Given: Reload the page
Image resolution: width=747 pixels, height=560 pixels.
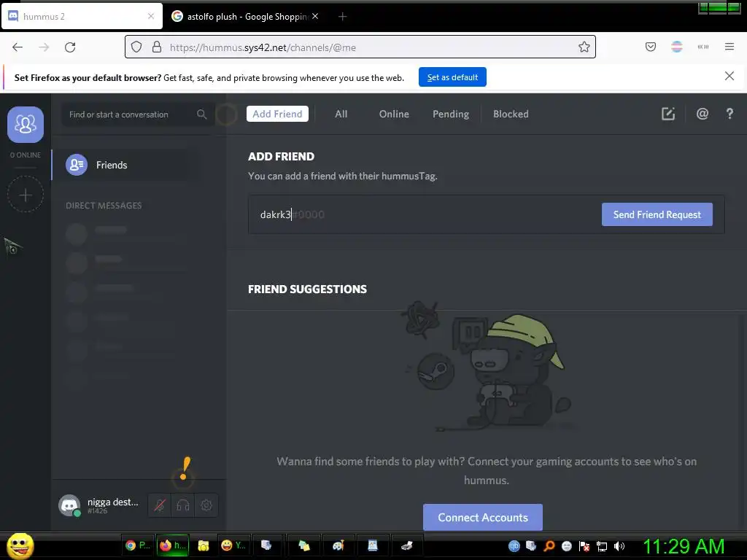Looking at the screenshot, I should point(70,47).
